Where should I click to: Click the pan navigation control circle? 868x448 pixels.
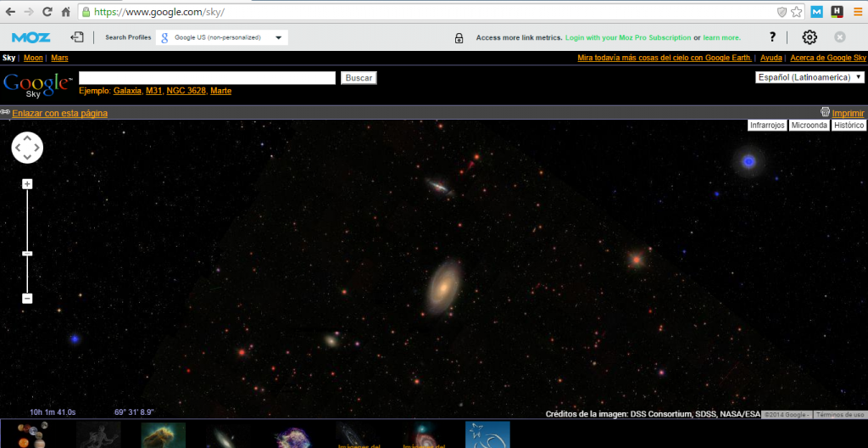(27, 148)
